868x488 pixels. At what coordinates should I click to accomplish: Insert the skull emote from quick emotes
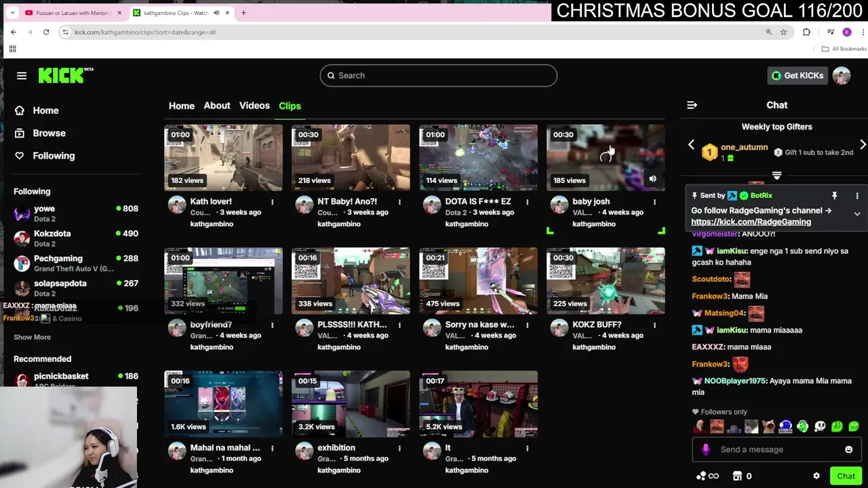[819, 426]
